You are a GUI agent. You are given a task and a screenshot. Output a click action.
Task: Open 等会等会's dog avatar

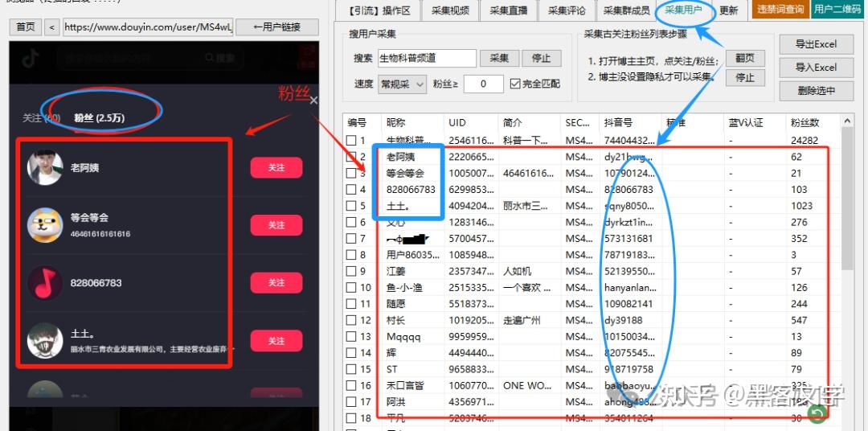click(45, 225)
